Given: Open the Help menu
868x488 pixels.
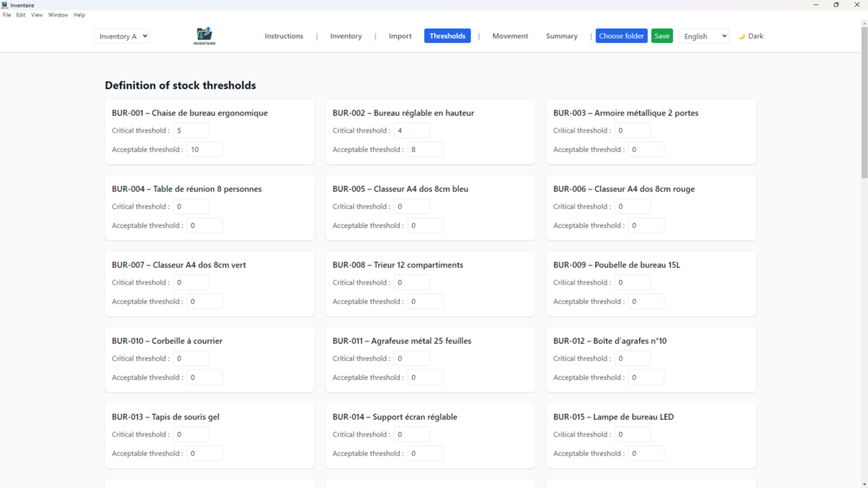Looking at the screenshot, I should coord(79,15).
